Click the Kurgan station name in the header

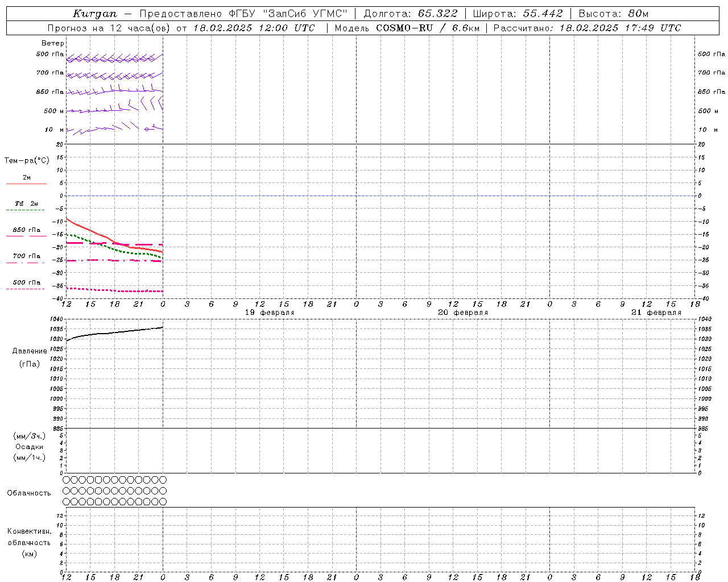(x=95, y=14)
